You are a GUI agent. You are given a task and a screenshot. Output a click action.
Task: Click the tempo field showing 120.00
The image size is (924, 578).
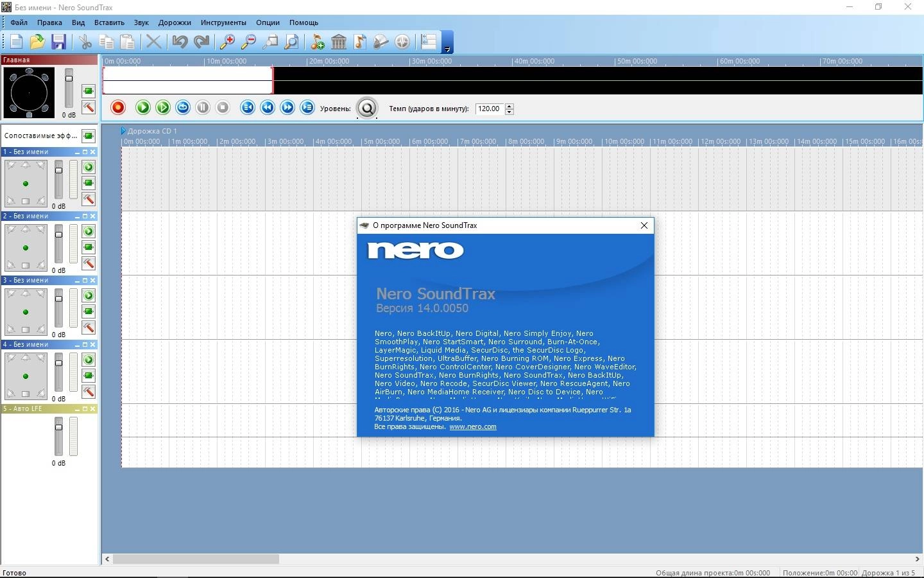[x=490, y=109]
